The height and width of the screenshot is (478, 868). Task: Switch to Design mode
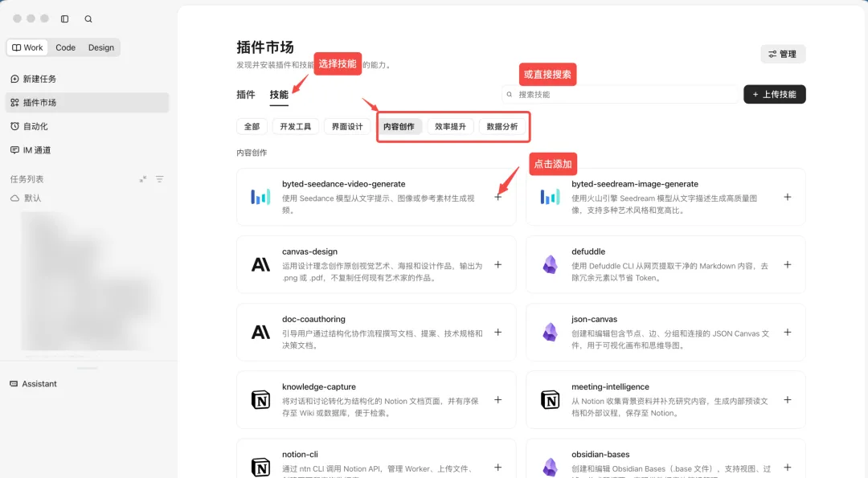click(x=101, y=47)
